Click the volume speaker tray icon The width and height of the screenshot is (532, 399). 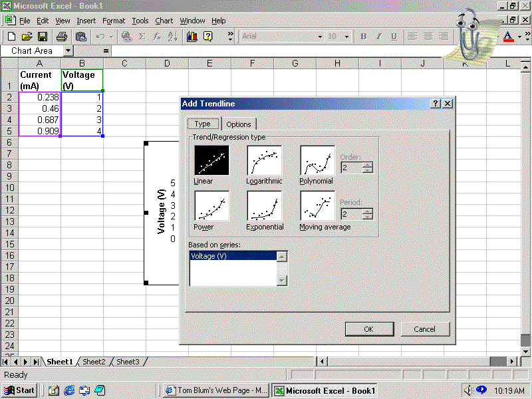tap(467, 390)
